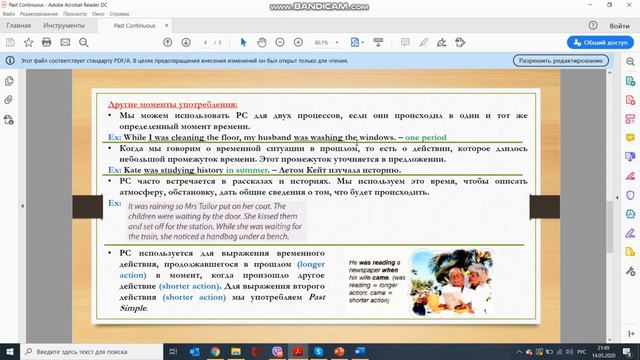Viewport: 640px width, 360px height.
Task: Open the layers panel icon in left sidebar
Action: [x=9, y=120]
